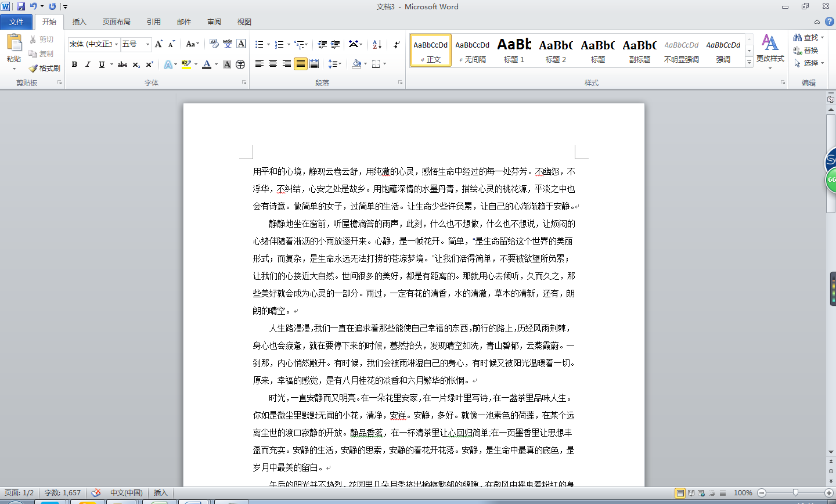Click the Find (查找) binoculars icon

point(798,37)
